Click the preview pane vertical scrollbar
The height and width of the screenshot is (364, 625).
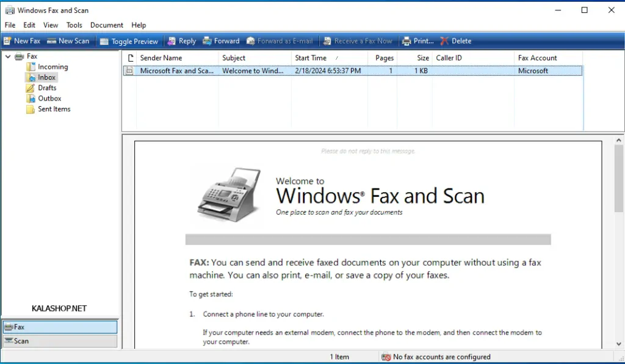click(620, 244)
